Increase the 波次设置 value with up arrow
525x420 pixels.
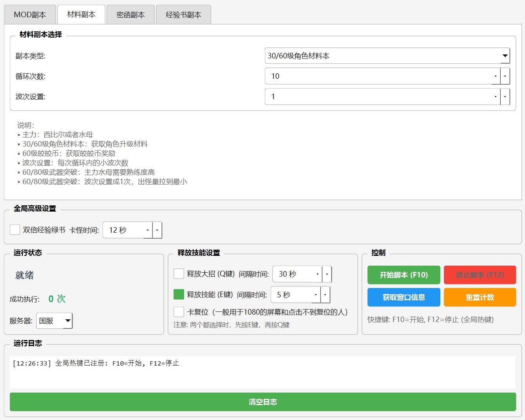496,96
